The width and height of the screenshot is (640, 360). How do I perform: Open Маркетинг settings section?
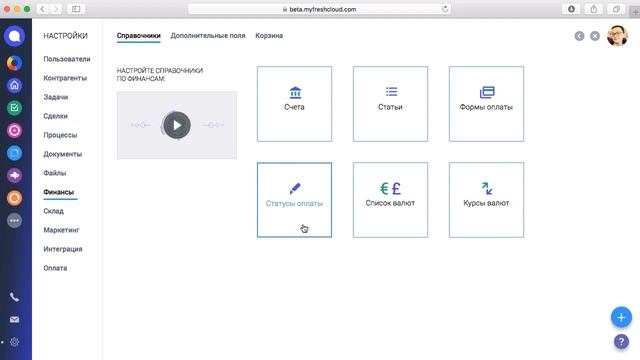tap(61, 230)
